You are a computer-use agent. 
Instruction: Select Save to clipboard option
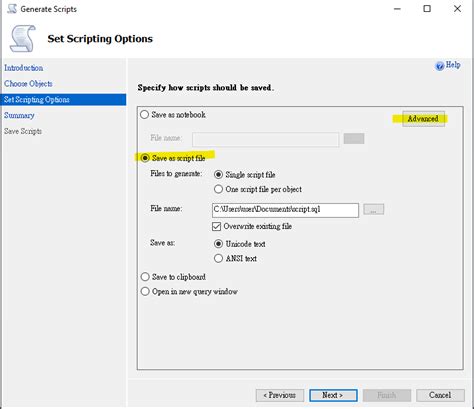(x=145, y=277)
